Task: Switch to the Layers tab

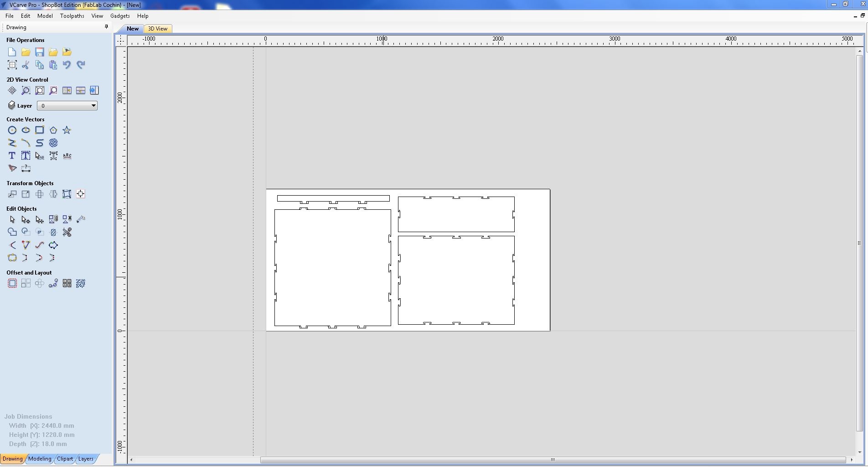Action: click(x=86, y=459)
